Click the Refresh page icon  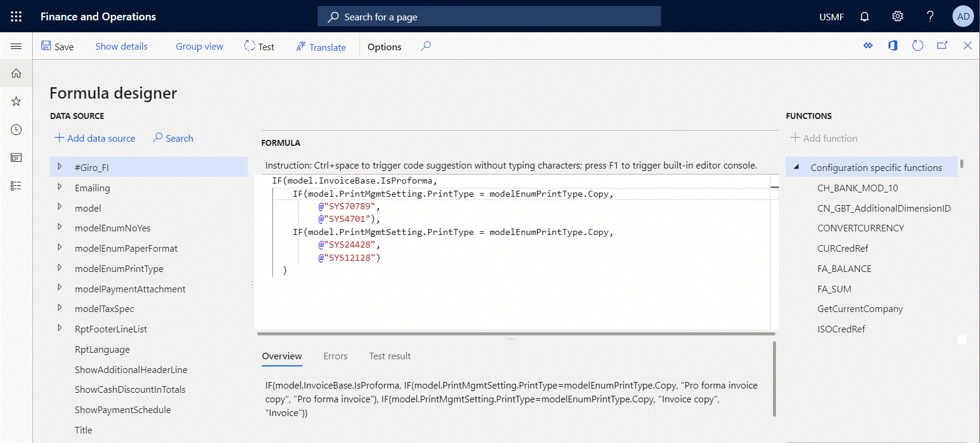click(x=918, y=46)
